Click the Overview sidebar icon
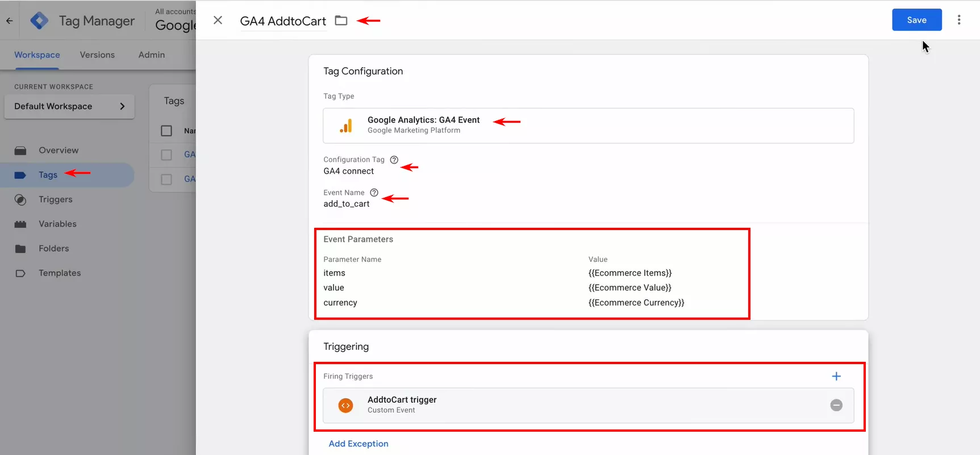Image resolution: width=980 pixels, height=455 pixels. click(20, 151)
